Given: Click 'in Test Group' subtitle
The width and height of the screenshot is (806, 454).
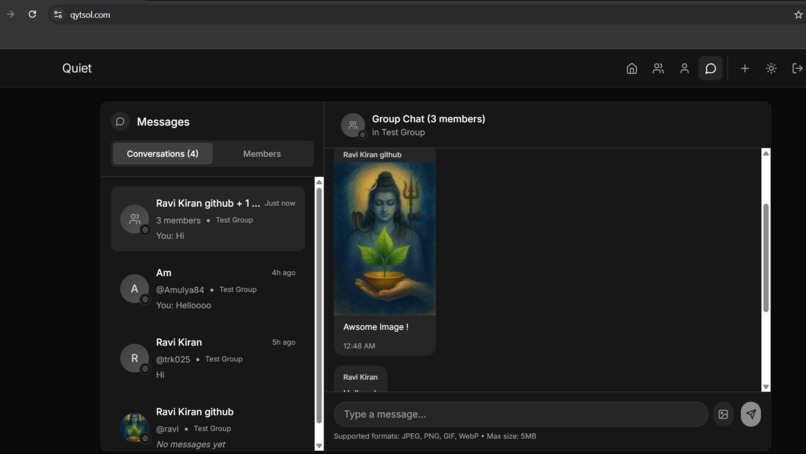Looking at the screenshot, I should [x=398, y=132].
